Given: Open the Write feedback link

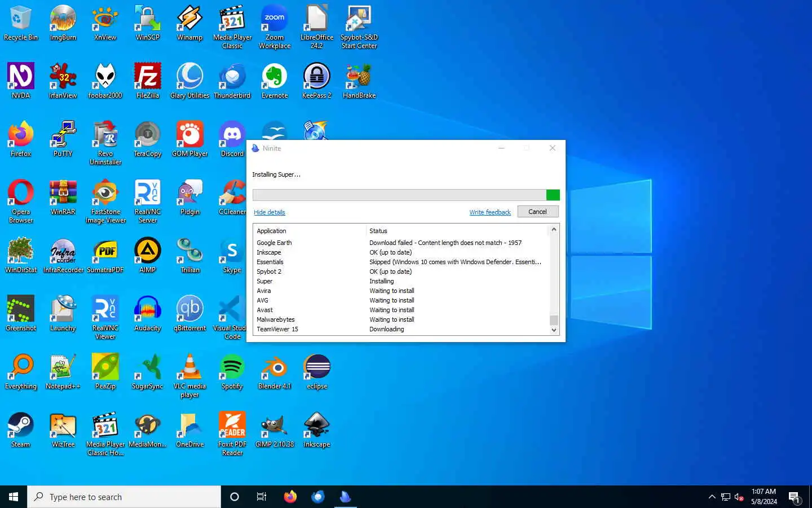Looking at the screenshot, I should 490,212.
